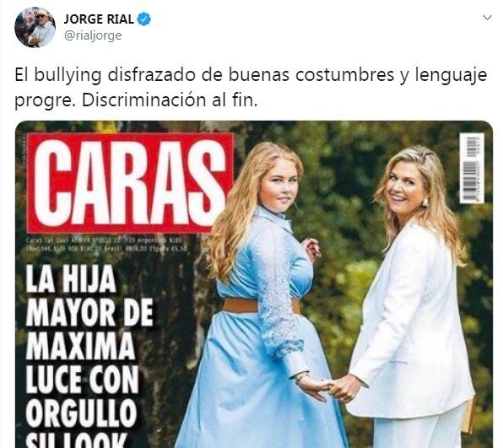Click the headline word 'MAXIMA'
This screenshot has width=503, height=448.
pos(80,346)
